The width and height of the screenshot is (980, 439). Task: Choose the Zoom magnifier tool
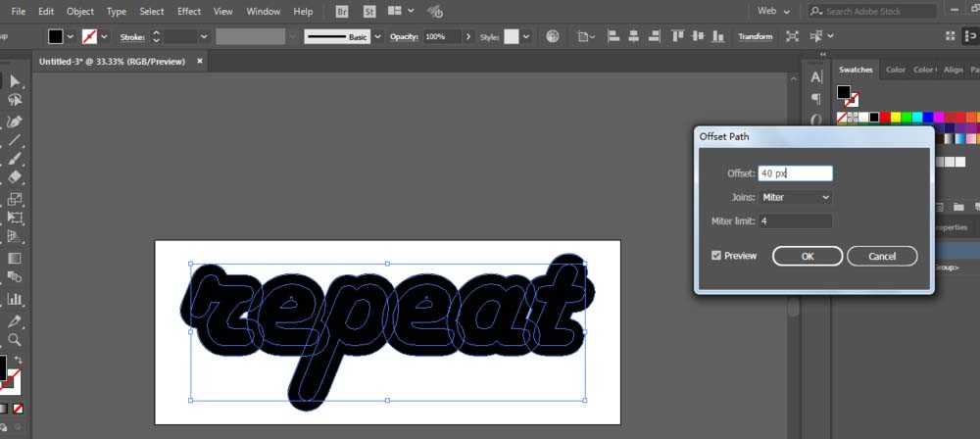click(x=15, y=340)
